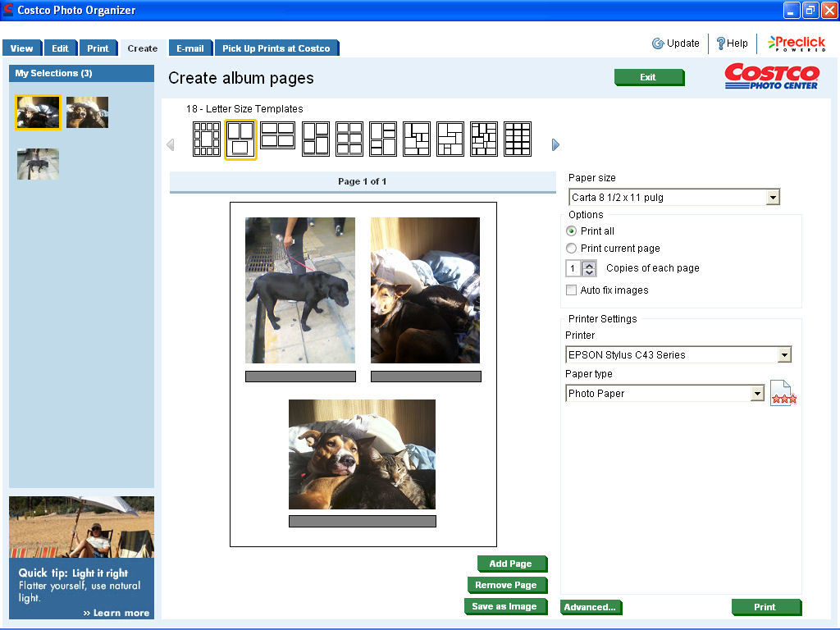This screenshot has width=840, height=630.
Task: Open the Paper size dropdown
Action: pos(772,197)
